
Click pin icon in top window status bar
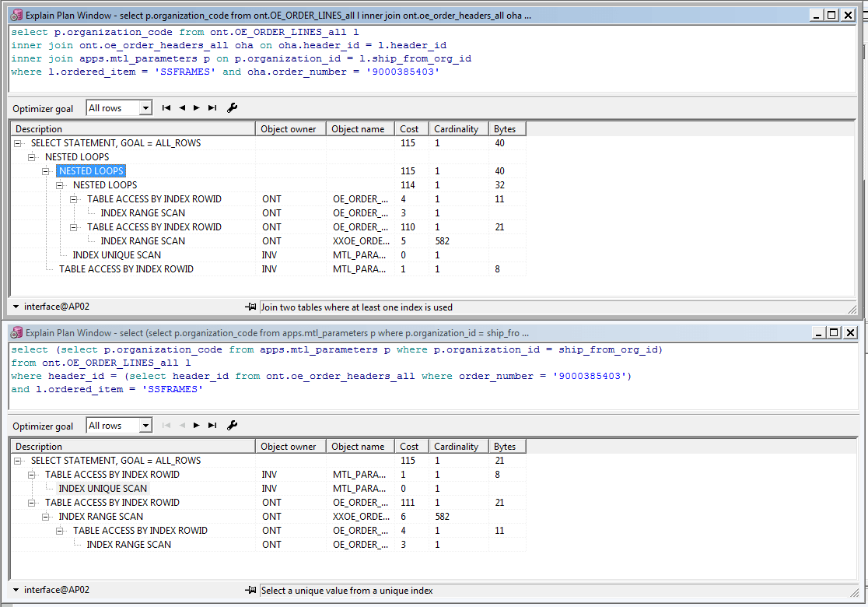[250, 307]
